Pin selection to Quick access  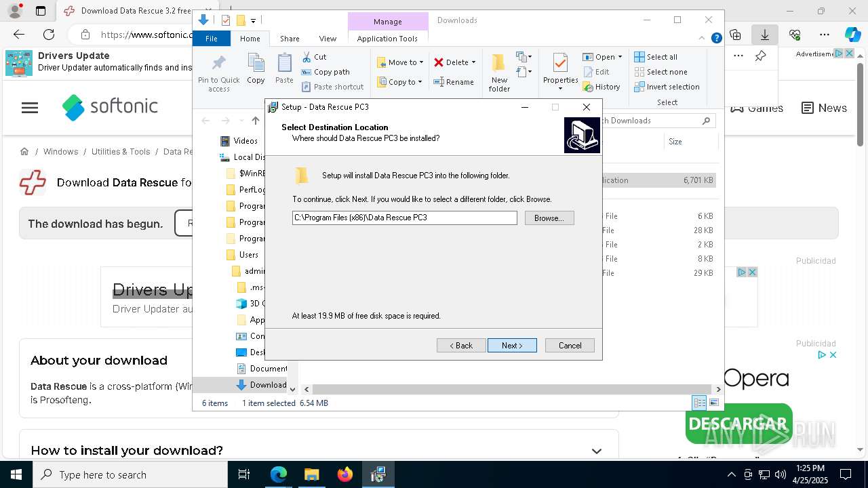click(x=218, y=73)
